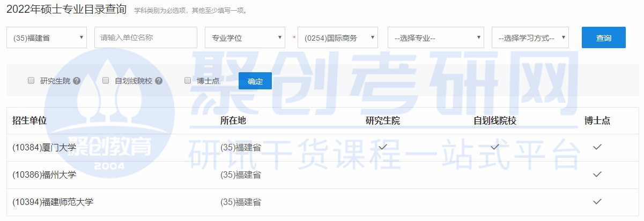The height and width of the screenshot is (221, 644).
Task: Tick the 博士点 checkbox
Action: point(188,80)
